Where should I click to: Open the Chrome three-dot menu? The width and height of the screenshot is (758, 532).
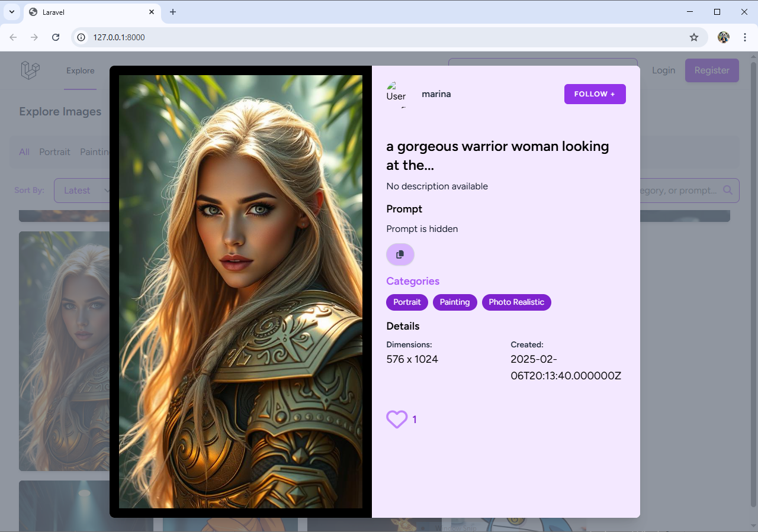click(x=745, y=37)
